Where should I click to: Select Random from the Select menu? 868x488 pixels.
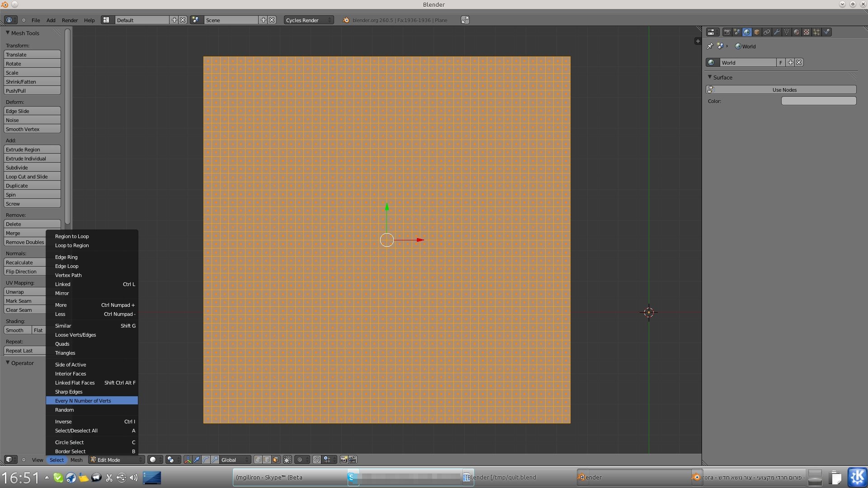point(65,410)
